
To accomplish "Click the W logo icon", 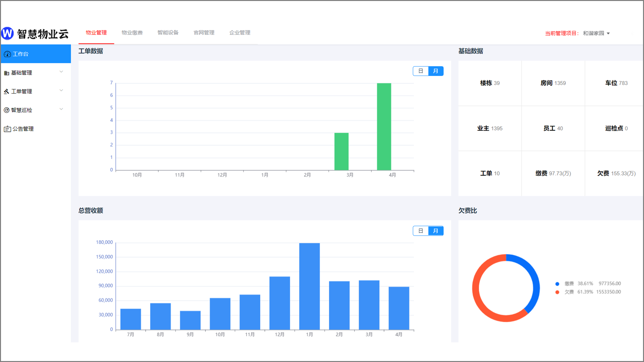I will point(7,33).
